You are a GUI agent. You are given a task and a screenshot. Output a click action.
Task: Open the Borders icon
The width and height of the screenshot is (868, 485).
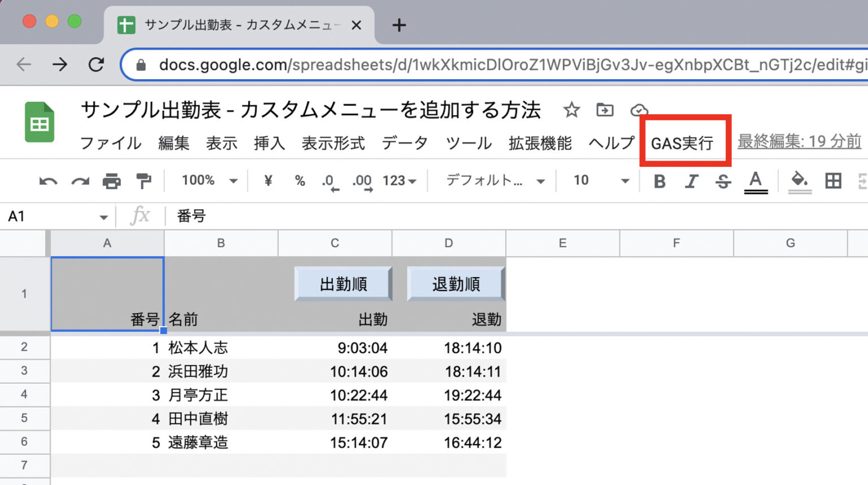point(833,181)
